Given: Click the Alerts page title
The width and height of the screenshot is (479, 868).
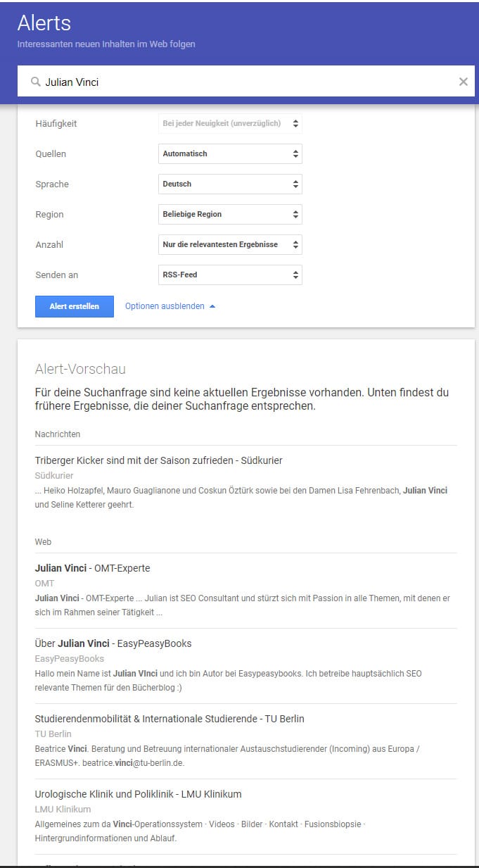Looking at the screenshot, I should pyautogui.click(x=44, y=23).
